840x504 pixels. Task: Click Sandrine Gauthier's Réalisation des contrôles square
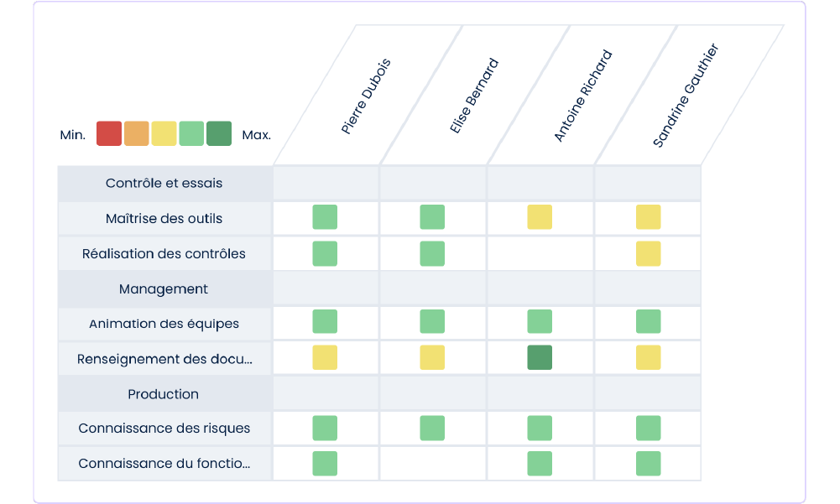point(648,253)
